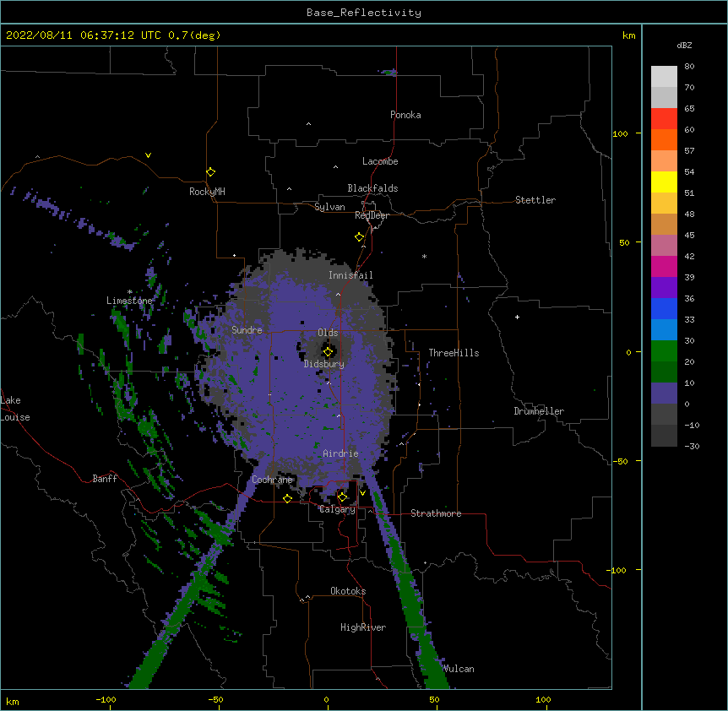Click the Sundre city label
Image resolution: width=728 pixels, height=711 pixels.
coord(247,330)
